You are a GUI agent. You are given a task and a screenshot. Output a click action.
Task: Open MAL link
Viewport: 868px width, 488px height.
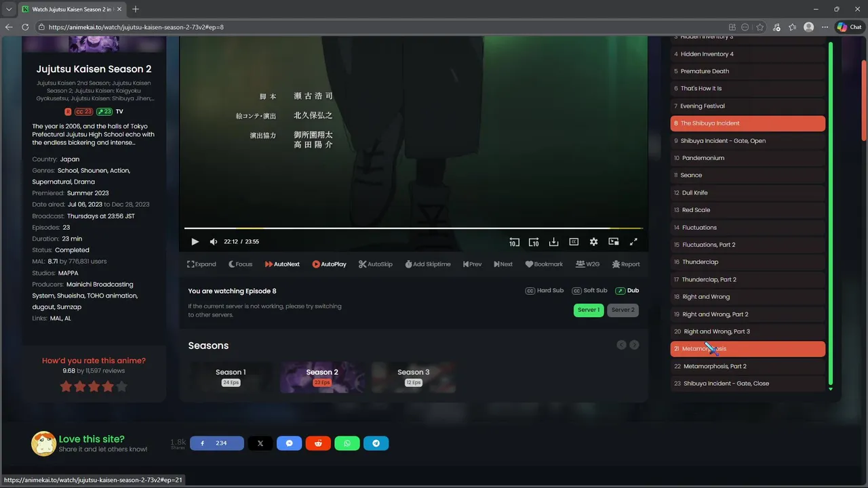(x=56, y=319)
